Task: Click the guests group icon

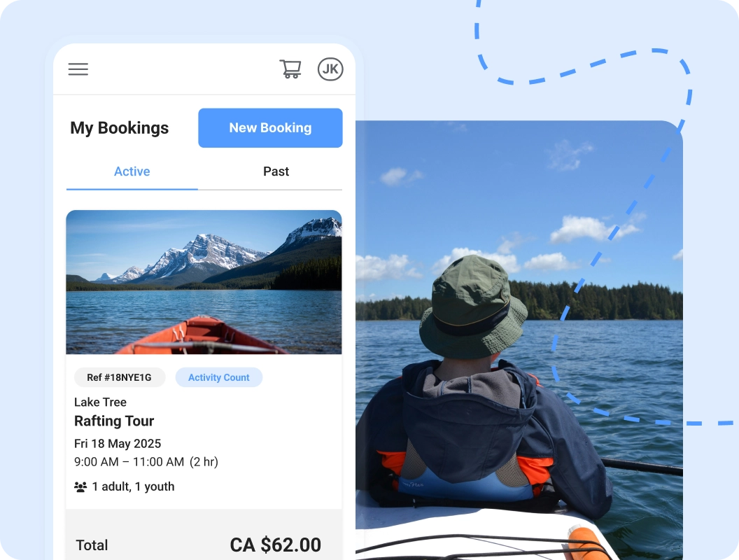Action: [x=80, y=487]
